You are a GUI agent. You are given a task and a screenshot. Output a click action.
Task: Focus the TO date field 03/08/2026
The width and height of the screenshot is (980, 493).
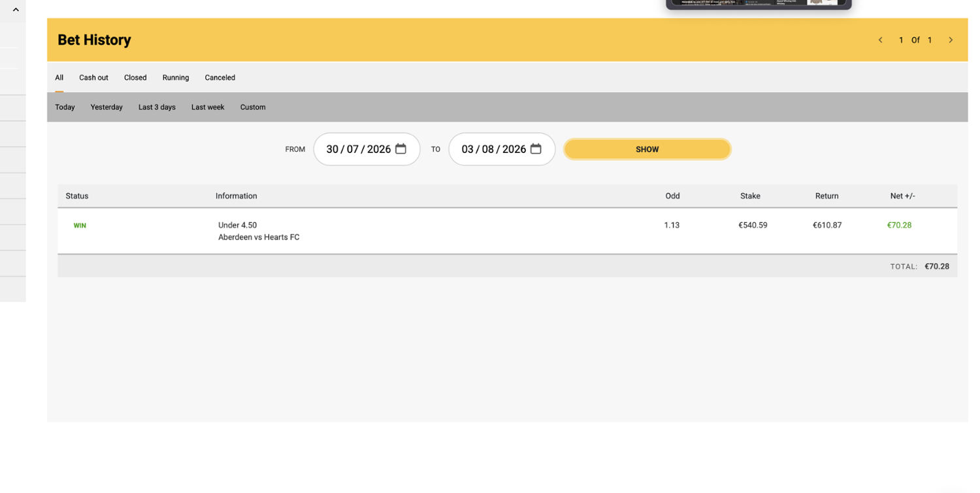pyautogui.click(x=502, y=149)
